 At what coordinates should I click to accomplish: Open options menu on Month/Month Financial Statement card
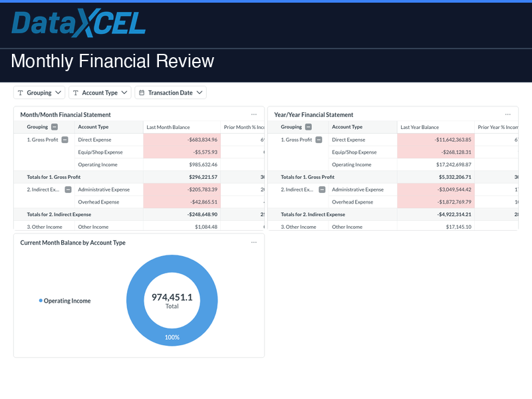tap(253, 114)
